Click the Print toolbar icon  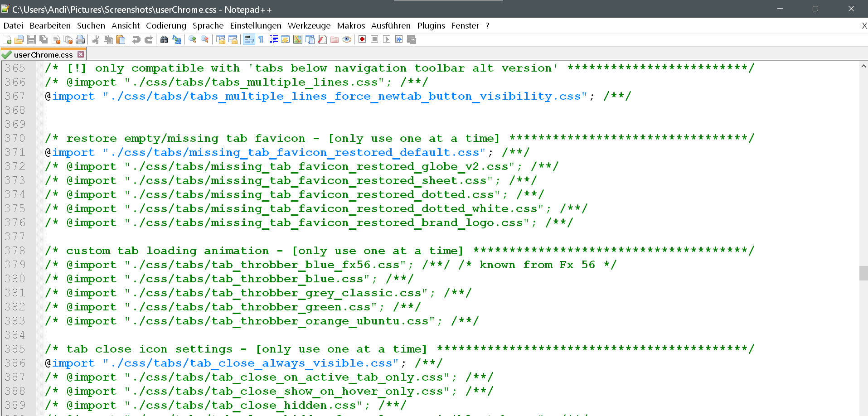[x=80, y=40]
